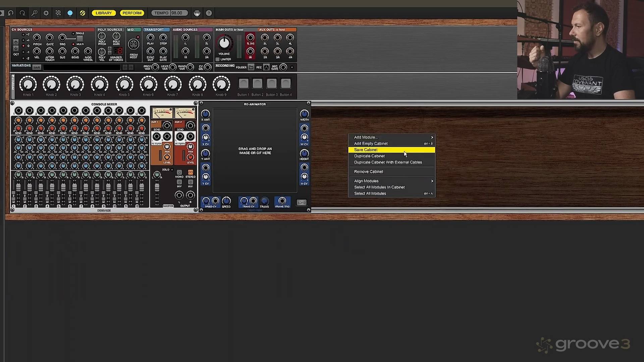Click the help question mark icon
This screenshot has height=362, width=644.
[209, 13]
